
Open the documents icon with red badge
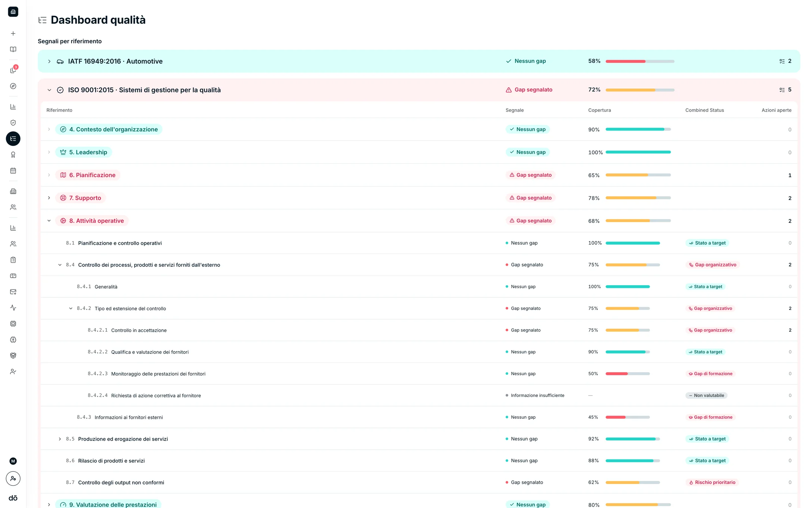click(13, 70)
